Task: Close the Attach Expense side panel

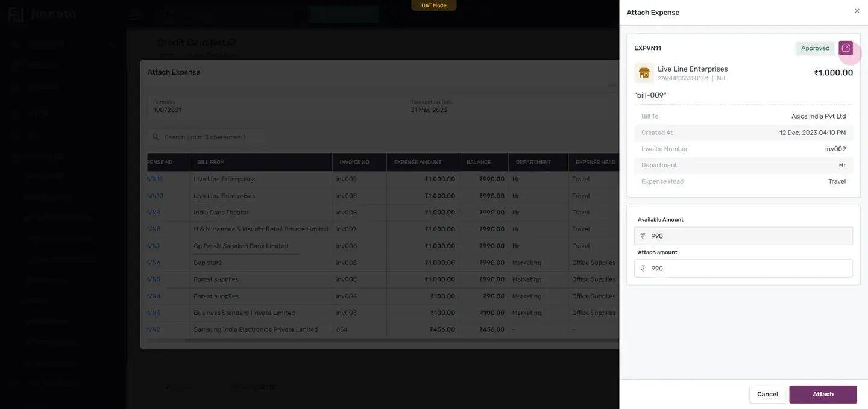Action: point(857,11)
